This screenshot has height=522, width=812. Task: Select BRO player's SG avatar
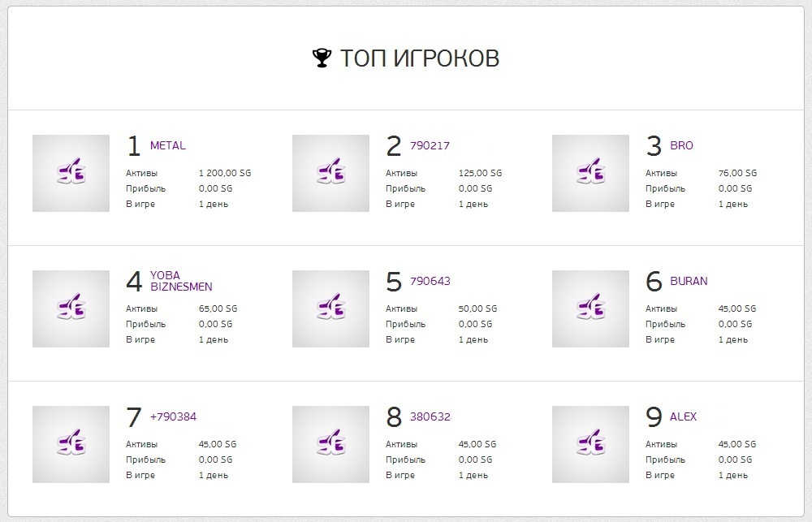point(591,174)
